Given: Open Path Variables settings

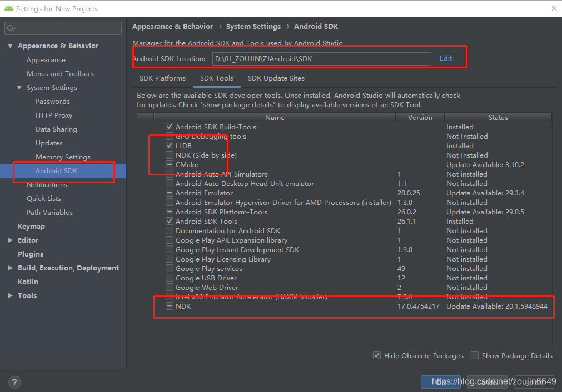Looking at the screenshot, I should (x=49, y=213).
